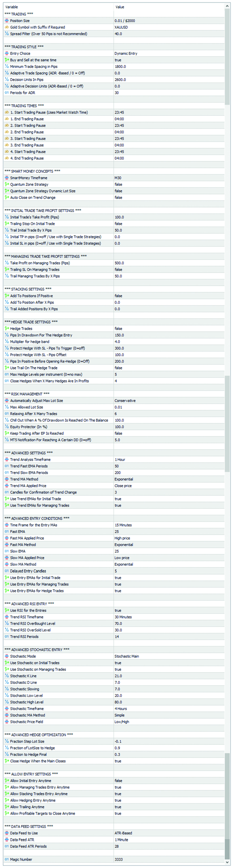Click the enum icon beside Automatically Adjust Max Lot Size
The width and height of the screenshot is (233, 868).
click(x=7, y=401)
